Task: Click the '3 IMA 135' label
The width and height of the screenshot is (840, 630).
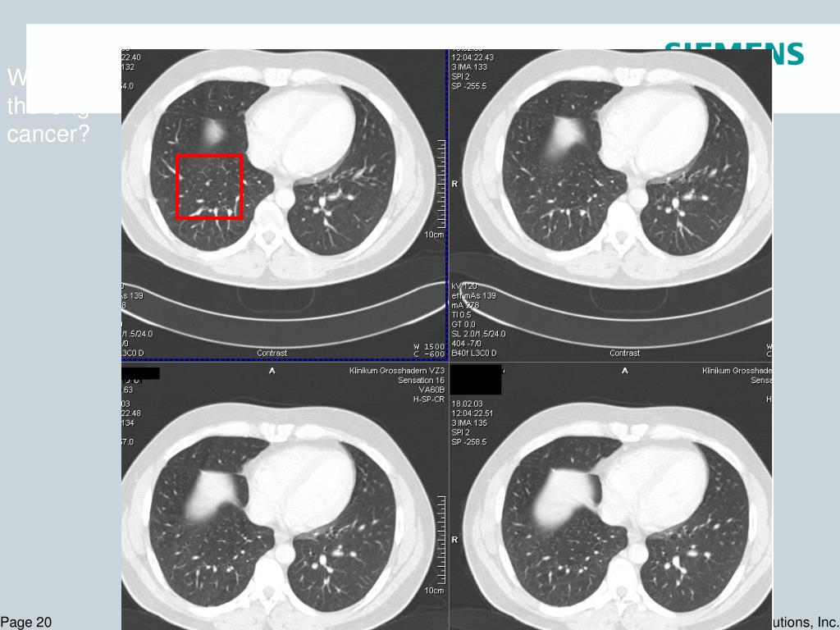Action: (x=469, y=423)
